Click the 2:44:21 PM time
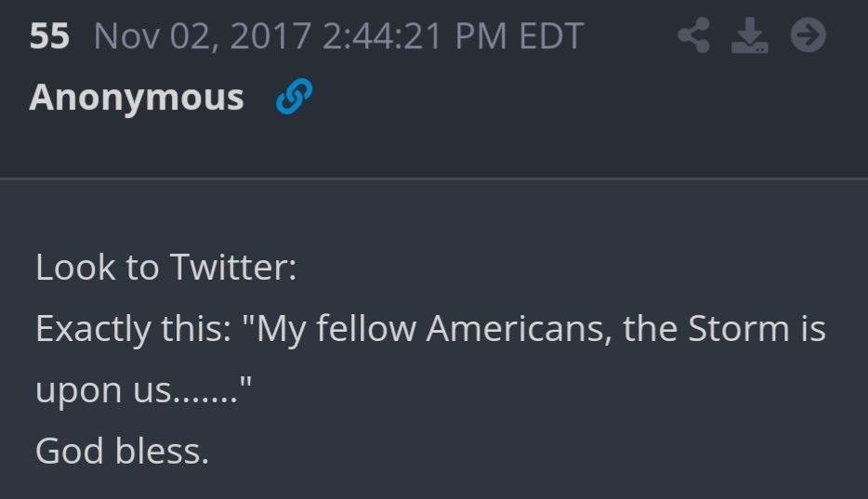The height and width of the screenshot is (499, 868). pyautogui.click(x=414, y=36)
